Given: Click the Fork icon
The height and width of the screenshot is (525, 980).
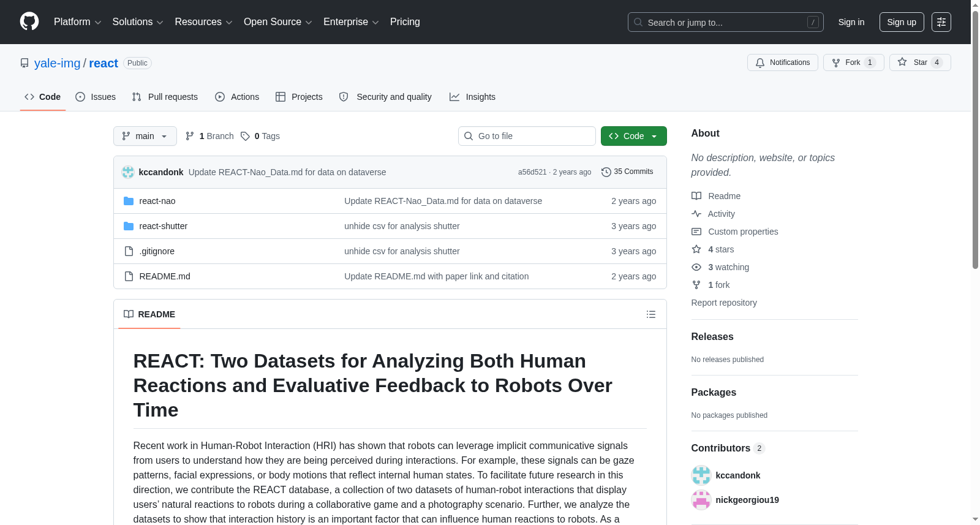Looking at the screenshot, I should (836, 62).
